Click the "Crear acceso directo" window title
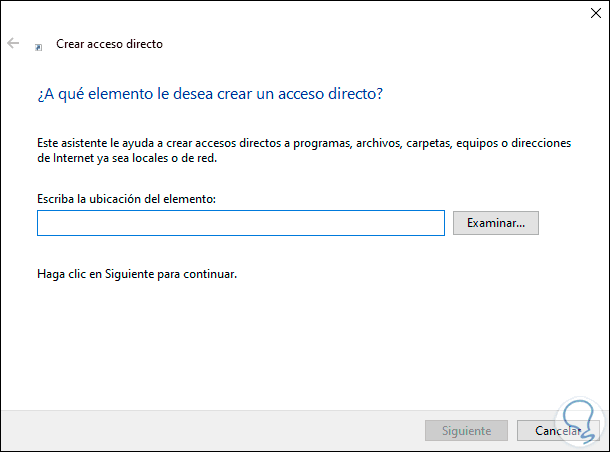This screenshot has height=452, width=610. tap(109, 44)
